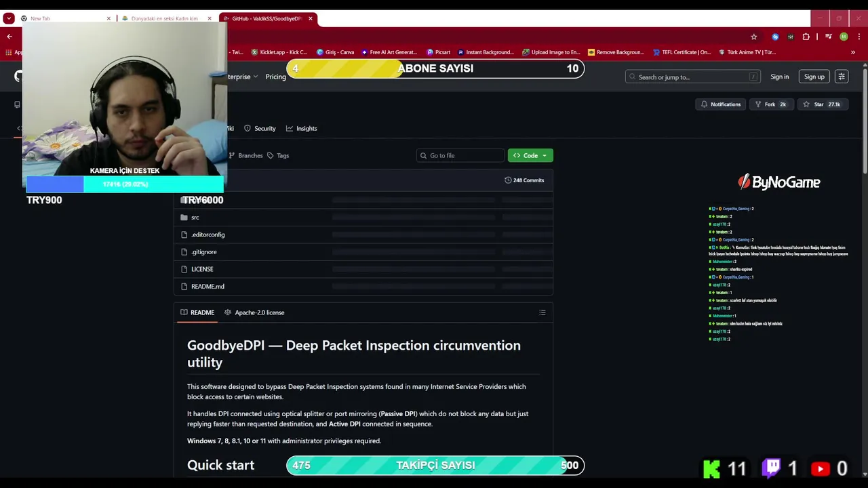Open the browser three-dot menu

(x=859, y=37)
